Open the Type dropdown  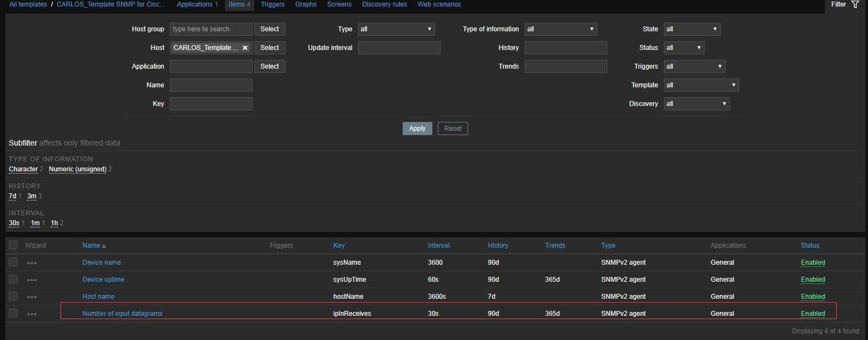pos(396,29)
